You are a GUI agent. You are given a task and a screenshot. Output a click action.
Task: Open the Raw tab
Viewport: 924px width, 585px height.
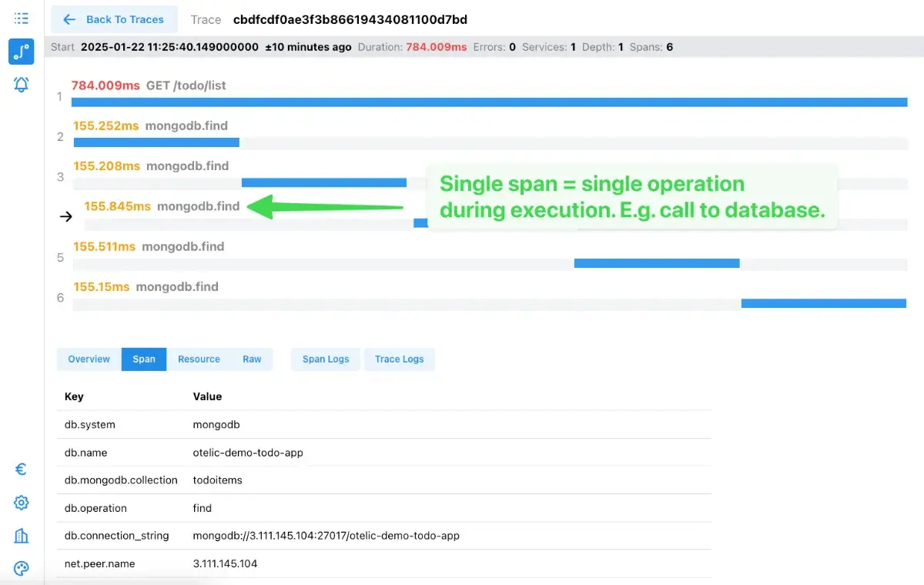point(252,359)
